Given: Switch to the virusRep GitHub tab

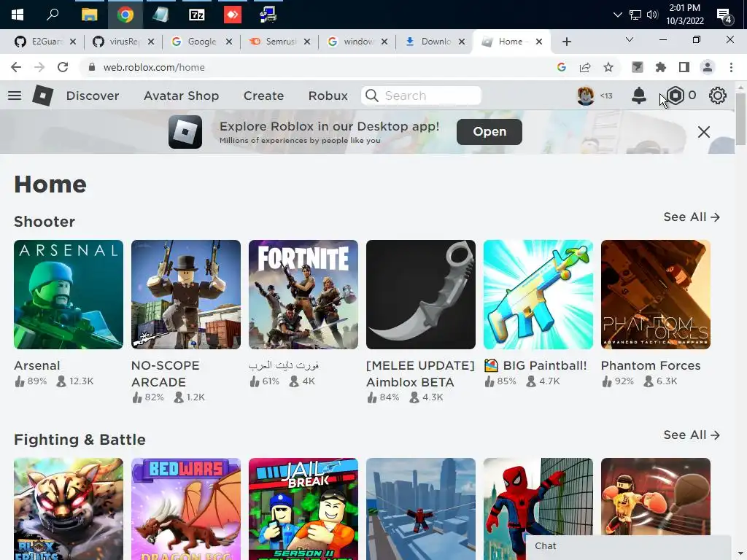Looking at the screenshot, I should [x=124, y=42].
